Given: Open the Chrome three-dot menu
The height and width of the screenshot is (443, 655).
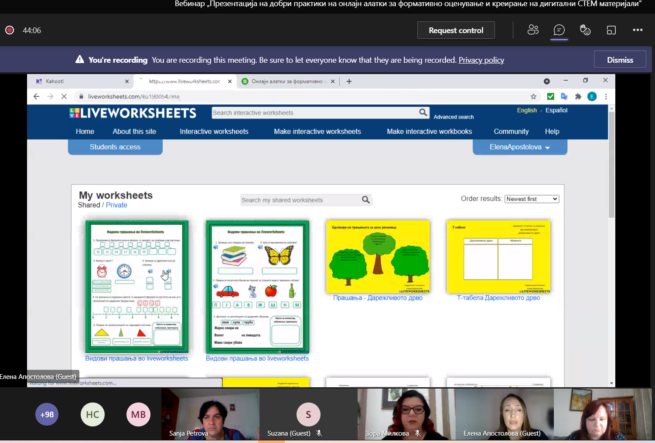Looking at the screenshot, I should pyautogui.click(x=606, y=97).
